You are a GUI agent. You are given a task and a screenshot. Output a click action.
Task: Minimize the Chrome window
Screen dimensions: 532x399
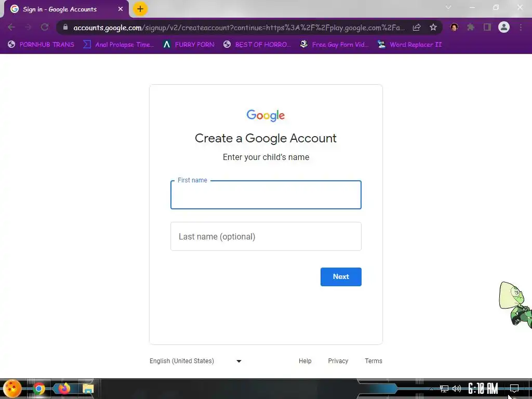(x=472, y=7)
